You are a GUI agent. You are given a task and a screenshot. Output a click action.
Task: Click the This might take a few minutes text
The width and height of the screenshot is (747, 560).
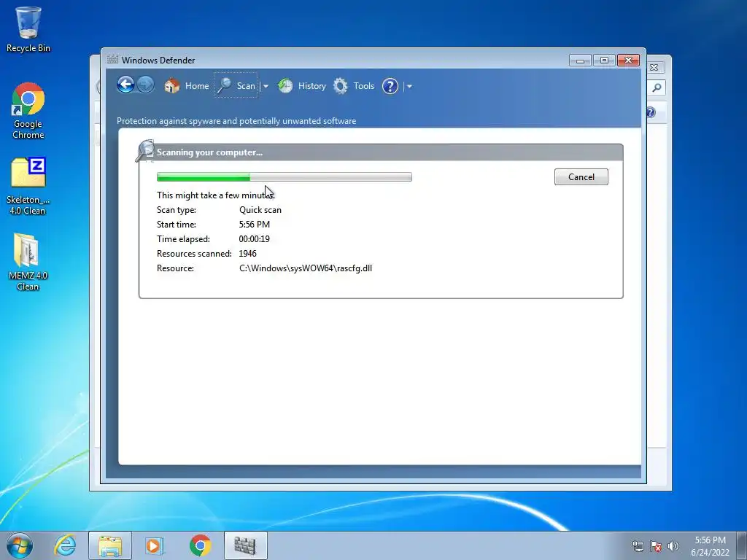click(x=216, y=195)
